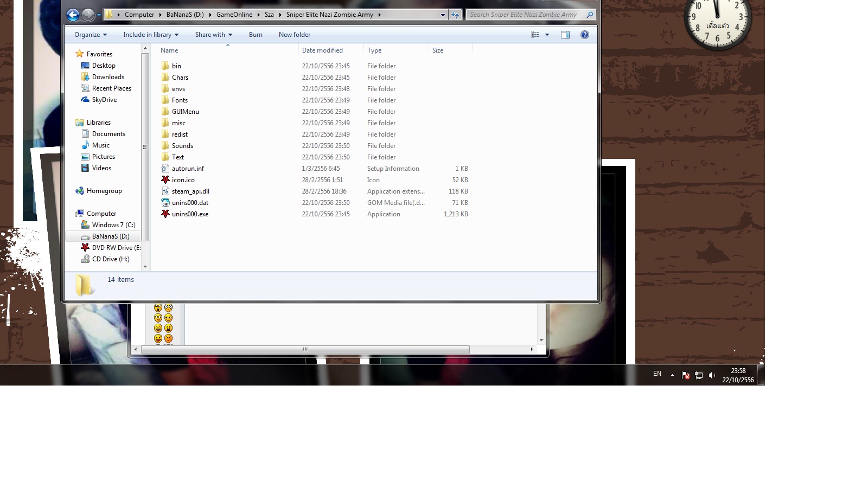The image size is (868, 488).
Task: Click the search box for this folder
Action: click(524, 15)
